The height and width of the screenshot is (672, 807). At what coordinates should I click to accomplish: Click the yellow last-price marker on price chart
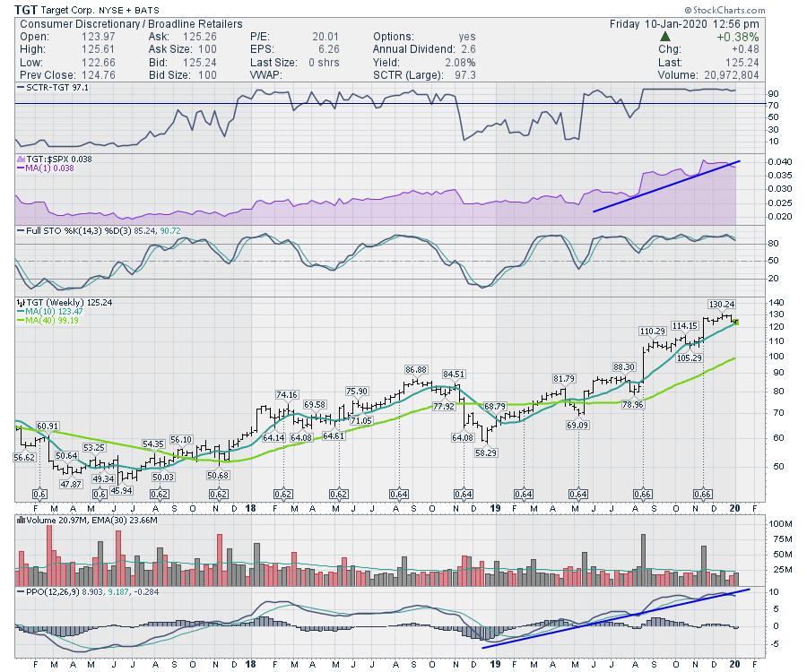[736, 322]
